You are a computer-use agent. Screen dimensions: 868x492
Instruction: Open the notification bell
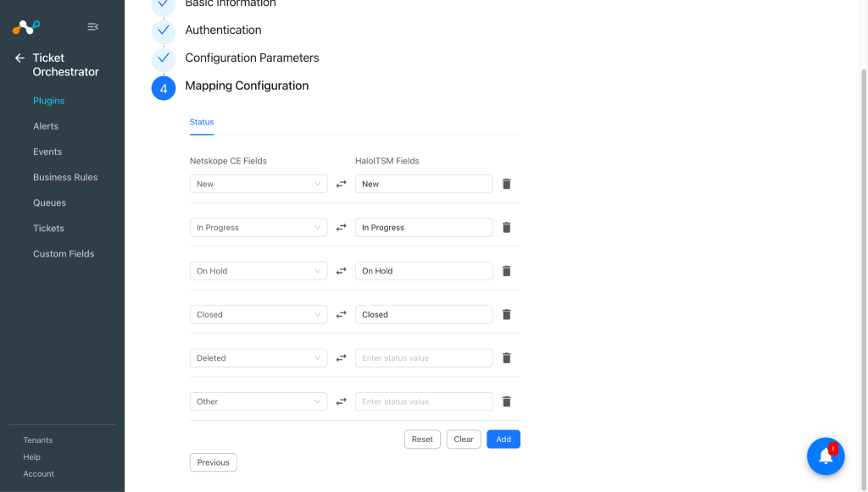point(826,456)
